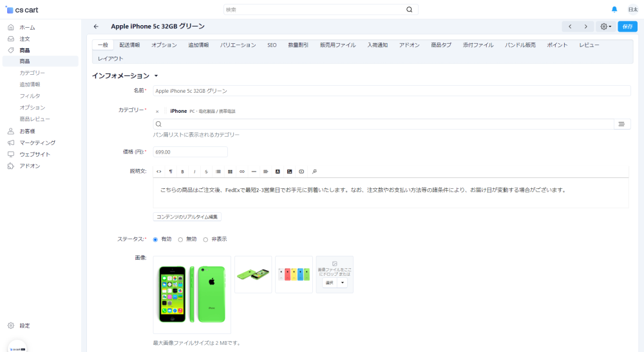
Task: Open アドオン in the sidebar
Action: click(x=30, y=166)
